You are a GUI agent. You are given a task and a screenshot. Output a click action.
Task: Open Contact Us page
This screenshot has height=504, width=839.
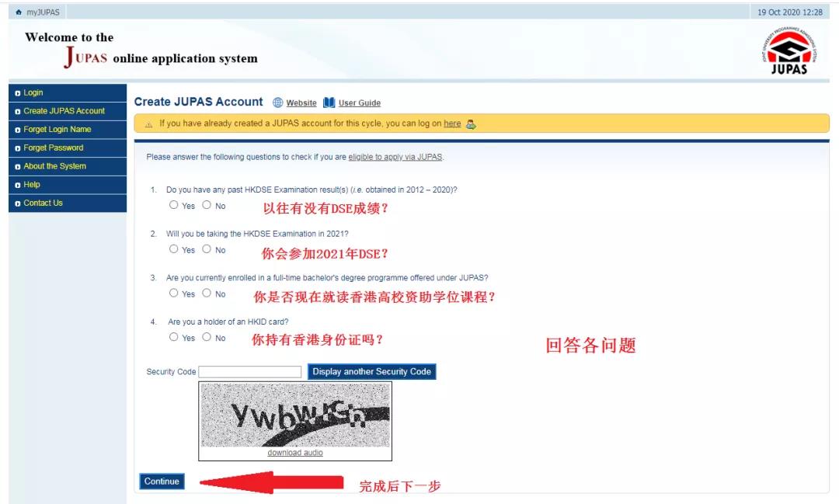[x=68, y=203]
